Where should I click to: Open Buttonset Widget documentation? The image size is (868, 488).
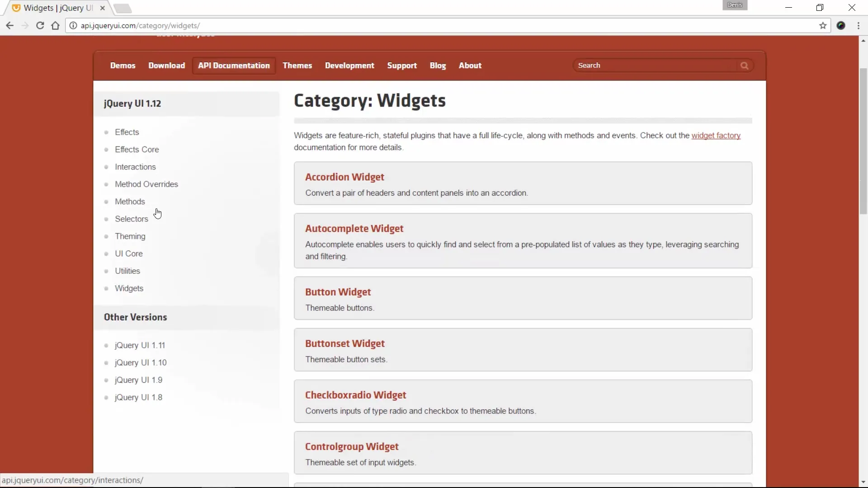pos(344,344)
